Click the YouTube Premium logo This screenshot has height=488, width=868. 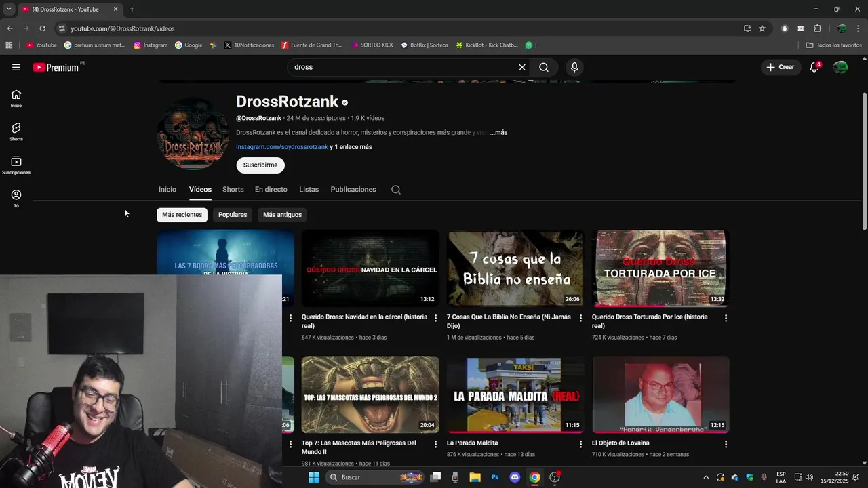56,67
